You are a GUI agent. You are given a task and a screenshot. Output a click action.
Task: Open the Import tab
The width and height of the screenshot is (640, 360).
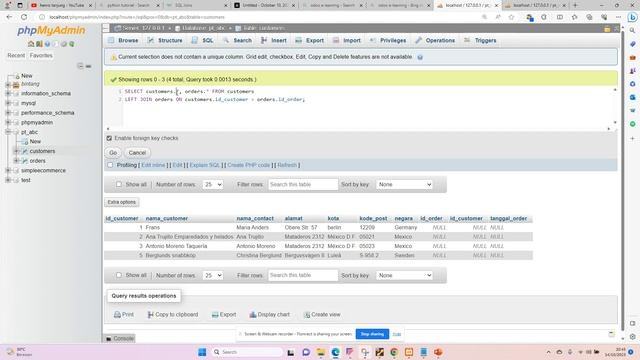tap(347, 40)
